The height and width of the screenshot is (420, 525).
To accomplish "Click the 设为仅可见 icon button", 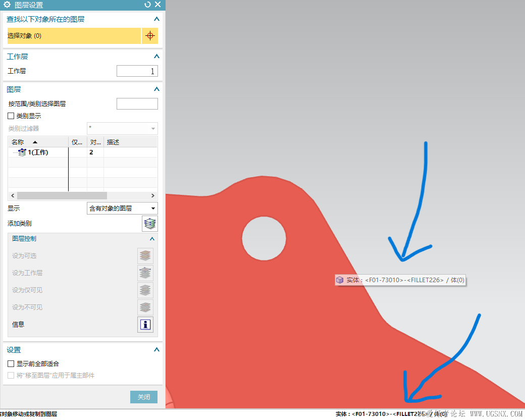I will [145, 290].
